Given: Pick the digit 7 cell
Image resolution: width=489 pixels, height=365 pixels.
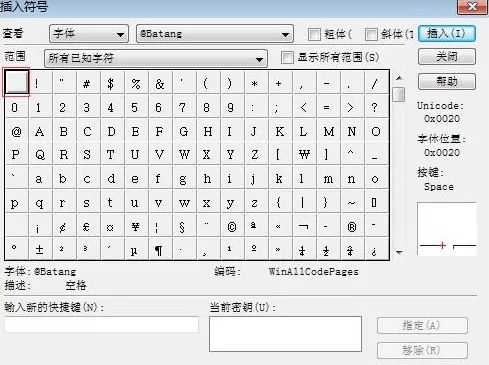Looking at the screenshot, I should point(184,107).
